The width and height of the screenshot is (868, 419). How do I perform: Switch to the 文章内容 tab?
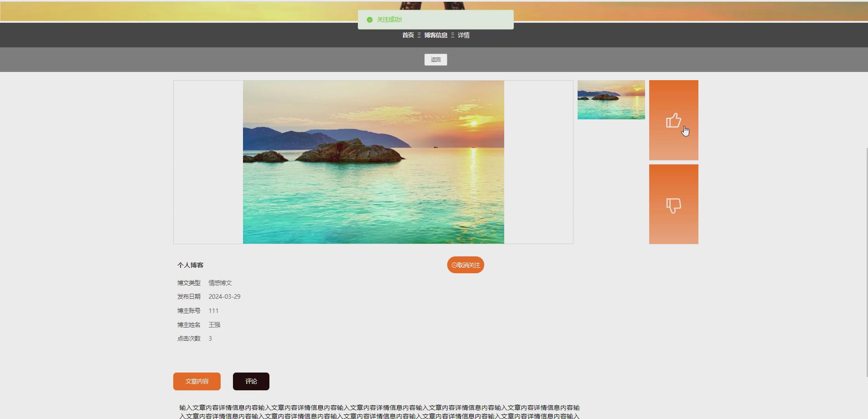(x=196, y=381)
